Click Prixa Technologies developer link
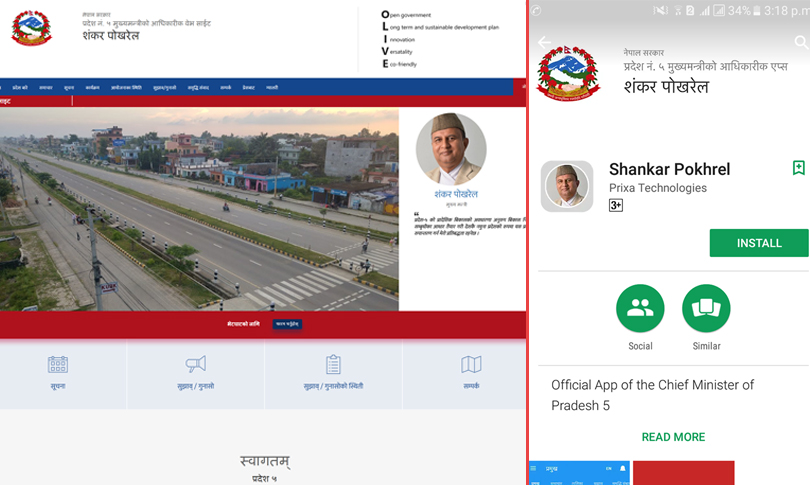 657,188
